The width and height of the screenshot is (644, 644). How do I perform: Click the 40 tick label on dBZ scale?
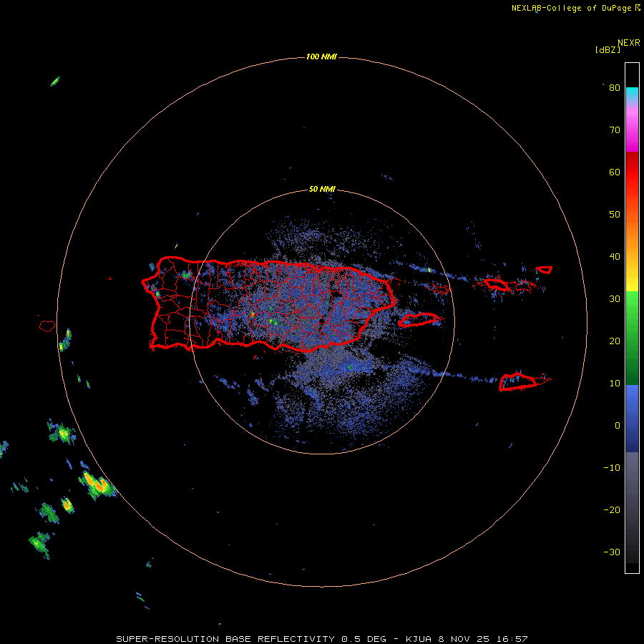(615, 257)
